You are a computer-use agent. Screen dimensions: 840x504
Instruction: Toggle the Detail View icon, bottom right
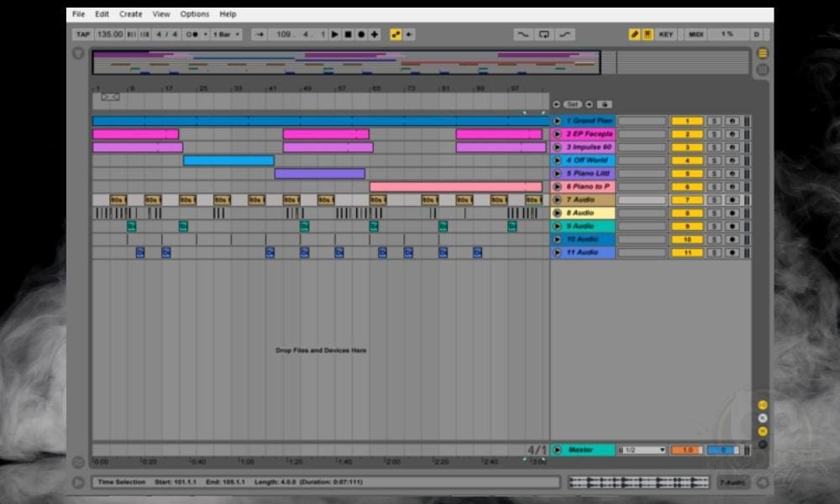point(763,482)
